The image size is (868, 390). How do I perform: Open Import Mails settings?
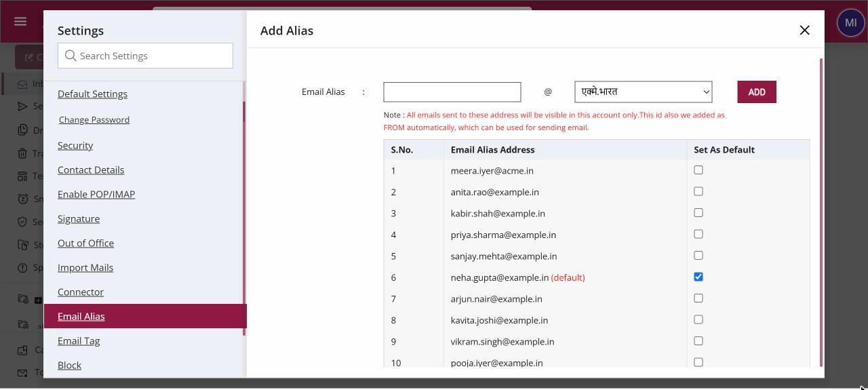(x=85, y=267)
